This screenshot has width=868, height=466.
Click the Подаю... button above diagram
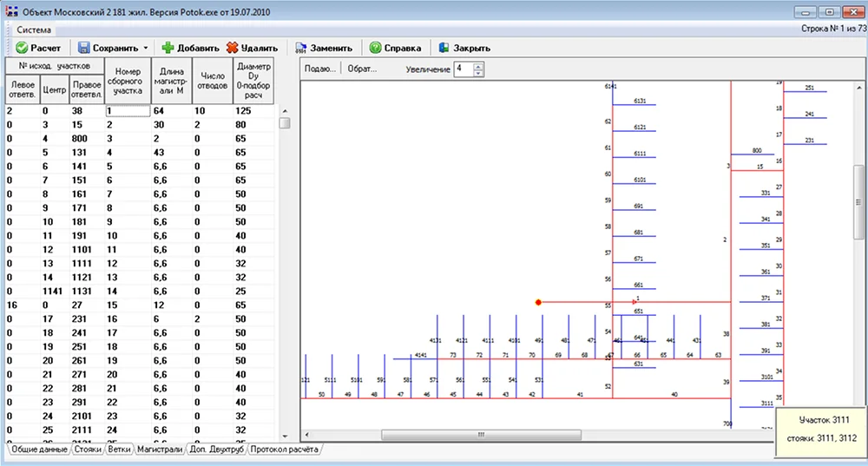pos(319,69)
